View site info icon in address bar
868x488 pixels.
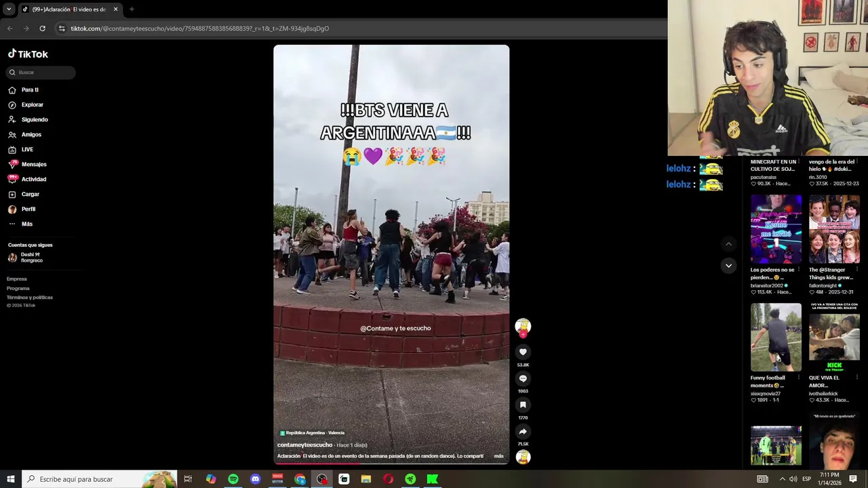[x=62, y=28]
